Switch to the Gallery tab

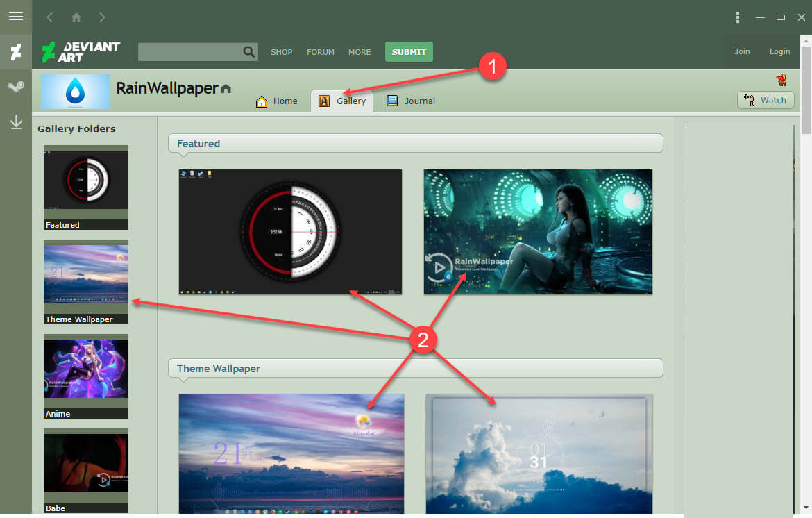(x=341, y=101)
